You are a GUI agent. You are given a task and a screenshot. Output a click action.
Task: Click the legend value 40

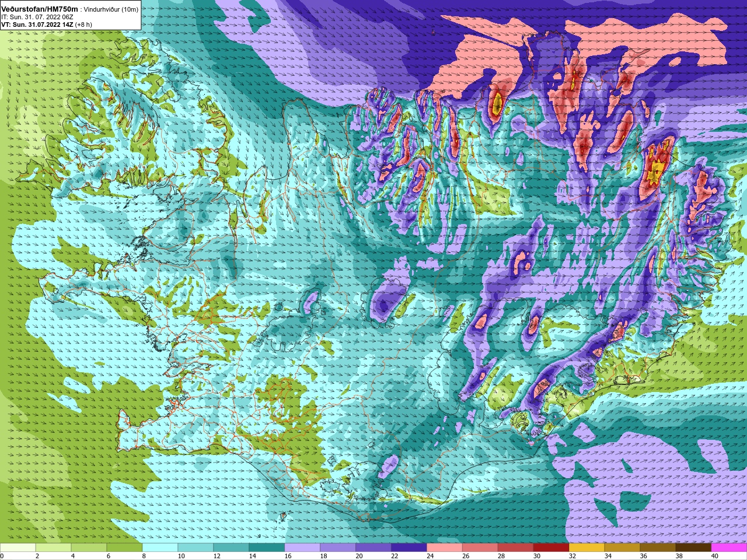715,556
